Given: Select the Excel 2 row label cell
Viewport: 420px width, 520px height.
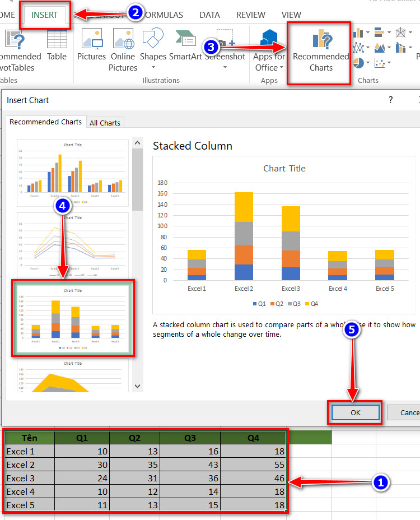Looking at the screenshot, I should click(30, 465).
